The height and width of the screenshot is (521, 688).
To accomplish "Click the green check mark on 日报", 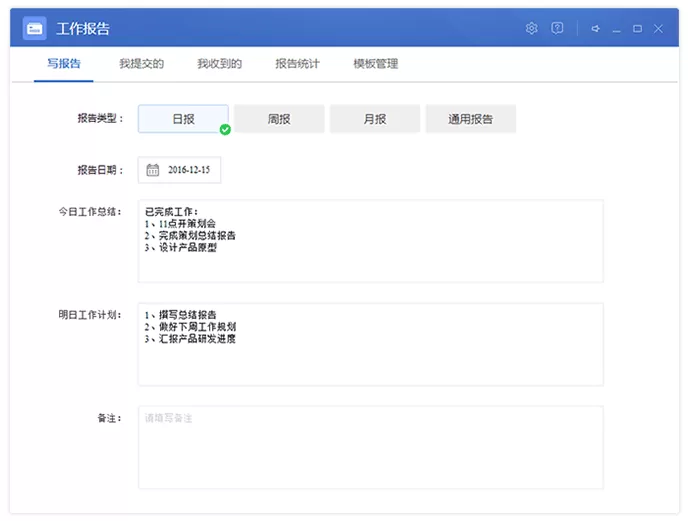I will coord(225,129).
